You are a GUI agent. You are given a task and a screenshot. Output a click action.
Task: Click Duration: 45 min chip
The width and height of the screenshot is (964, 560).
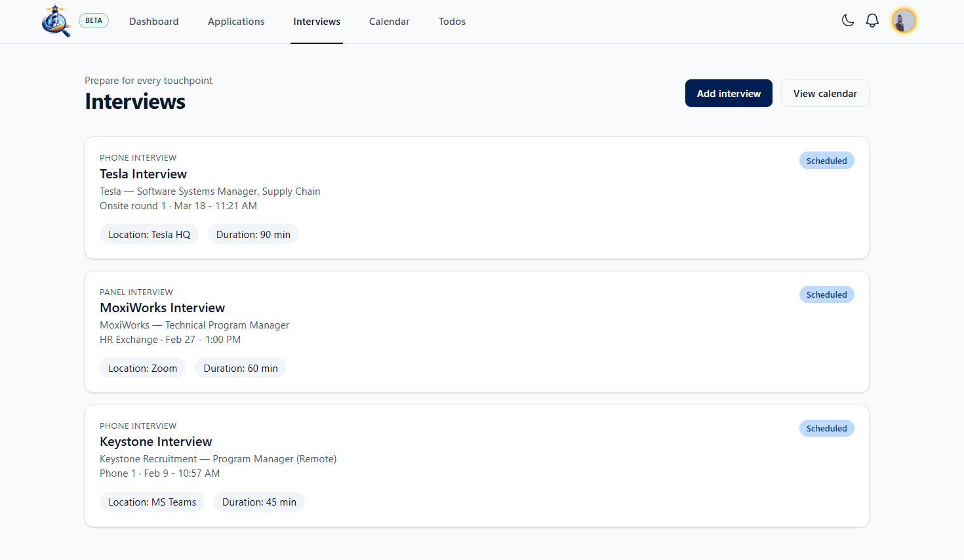click(259, 502)
